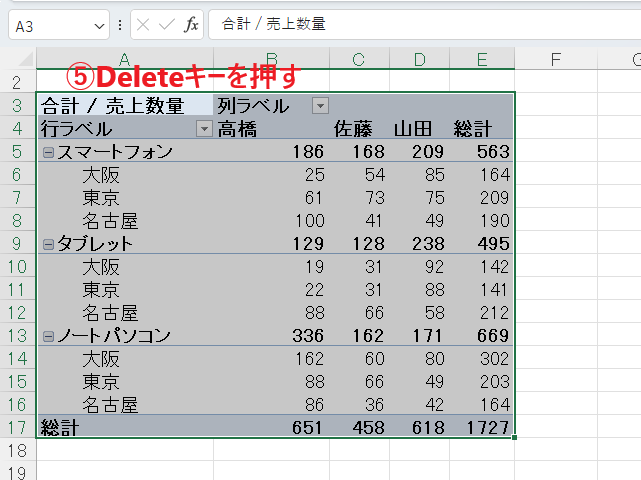This screenshot has height=480, width=641.
Task: Click 名古屋 in row 8
Action: tap(110, 221)
